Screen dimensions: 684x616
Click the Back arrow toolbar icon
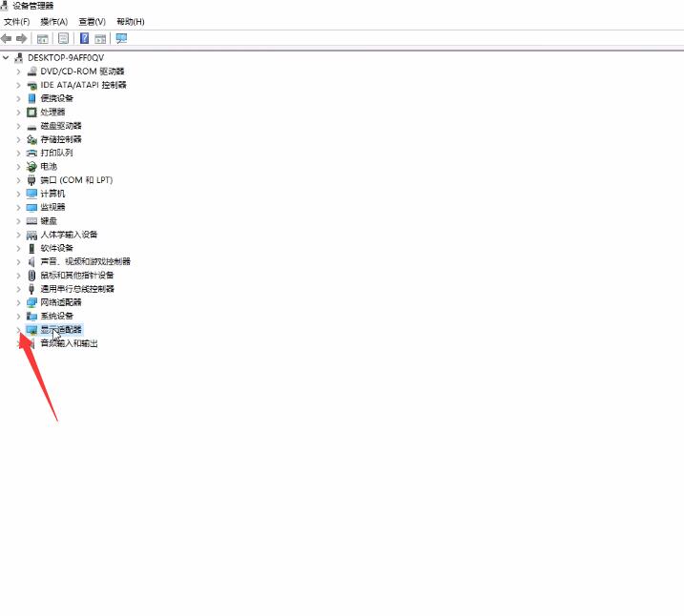coord(6,39)
